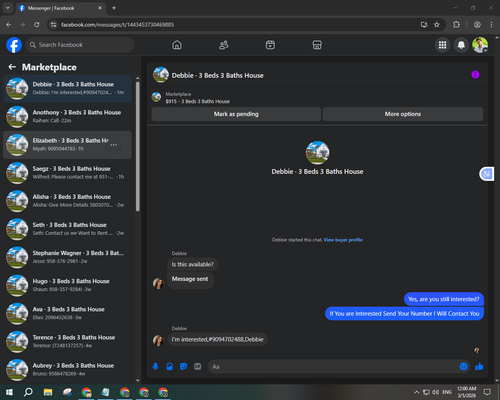500x400 pixels.
Task: Open a new browser tab
Action: pos(114,8)
